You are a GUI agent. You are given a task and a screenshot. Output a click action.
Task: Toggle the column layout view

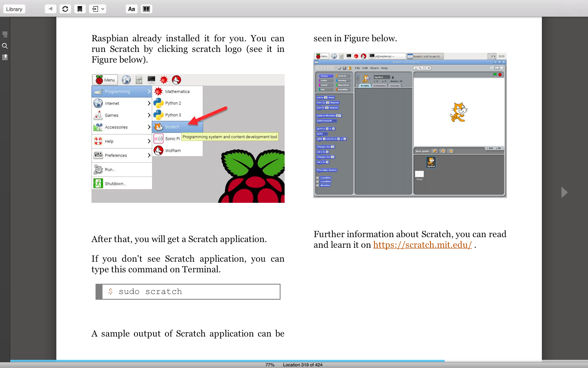[146, 9]
